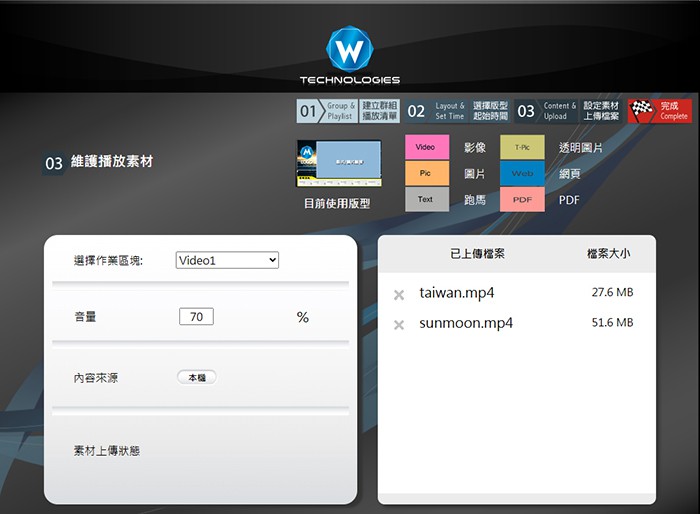
Task: Select the blue Web type box
Action: coord(522,173)
